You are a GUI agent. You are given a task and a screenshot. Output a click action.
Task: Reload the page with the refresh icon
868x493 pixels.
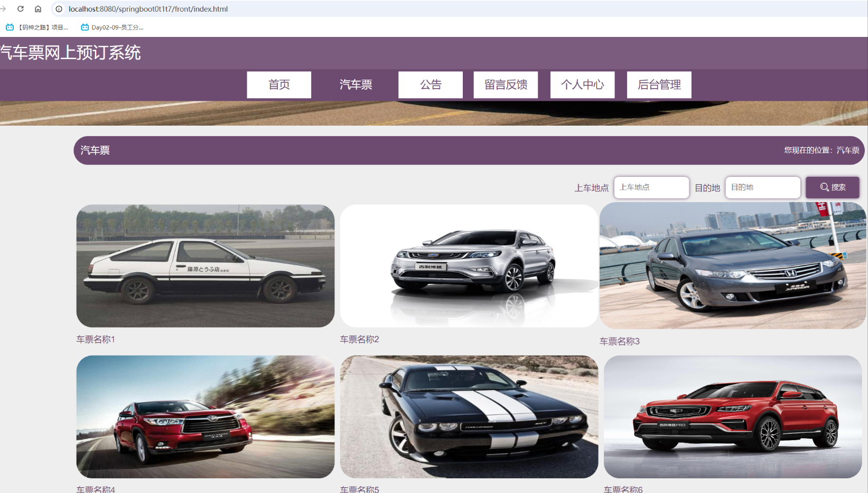click(21, 9)
